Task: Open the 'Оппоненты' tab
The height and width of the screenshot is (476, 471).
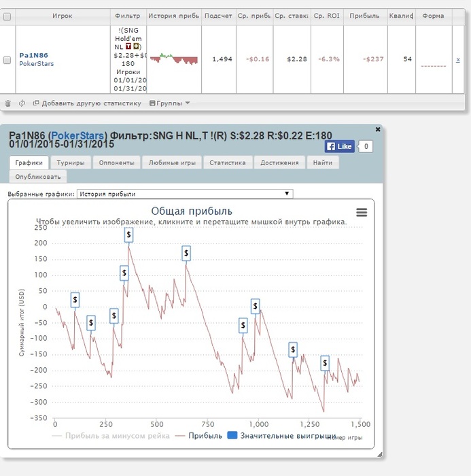Action: click(116, 163)
